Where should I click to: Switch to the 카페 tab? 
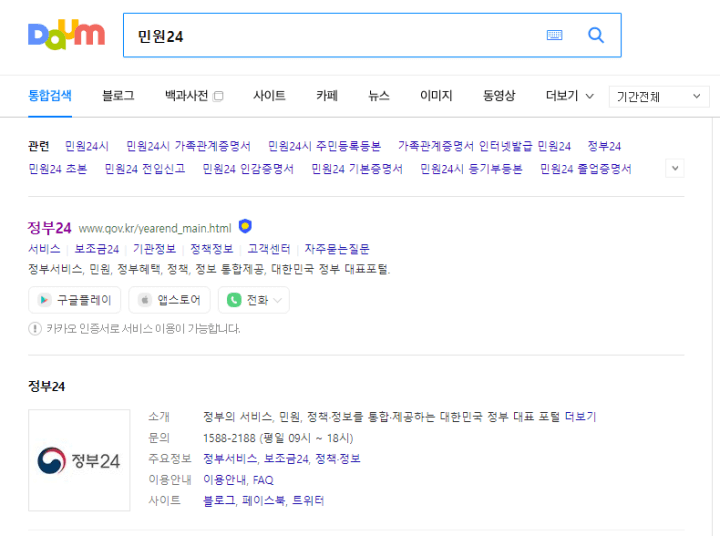(x=327, y=96)
